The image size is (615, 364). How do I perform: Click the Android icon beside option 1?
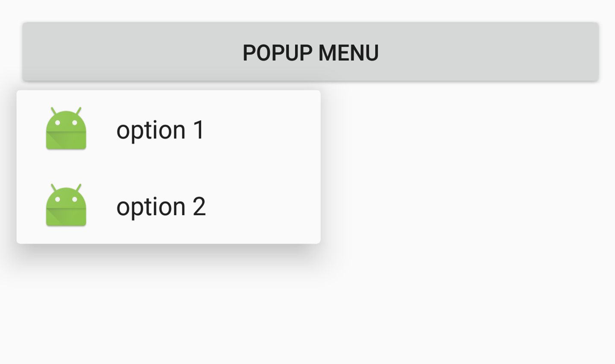click(66, 128)
